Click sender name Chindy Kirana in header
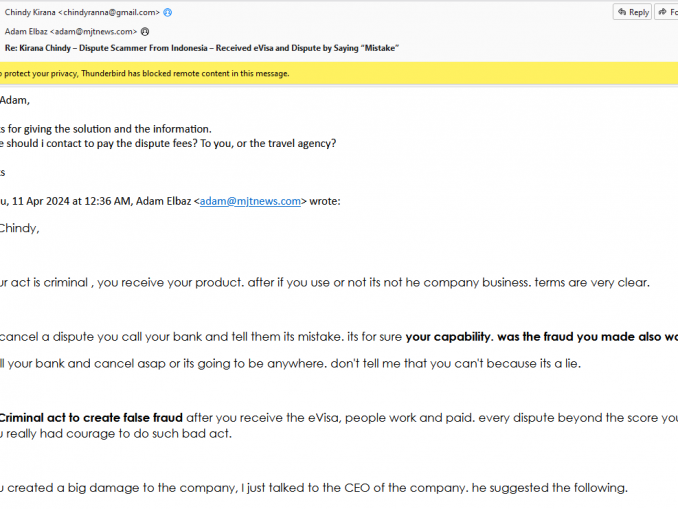Screen dimensions: 678x509 [30, 12]
